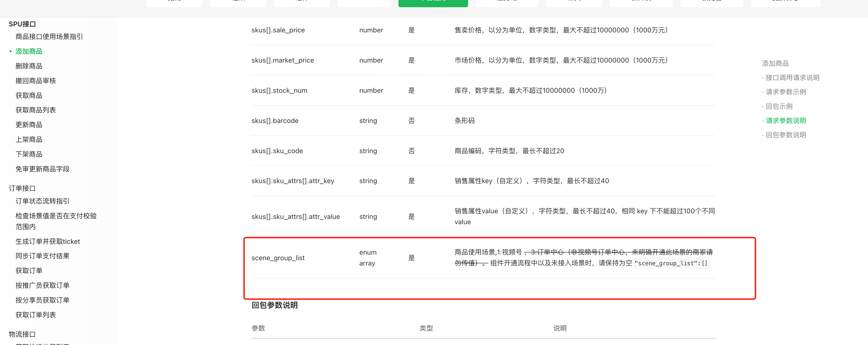This screenshot has height=345, width=868.
Task: Jump to 回包参数说明 outline anchor
Action: [785, 135]
